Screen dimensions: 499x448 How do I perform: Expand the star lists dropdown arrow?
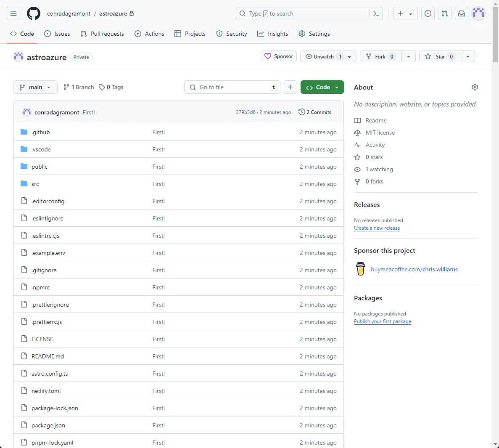(x=468, y=56)
